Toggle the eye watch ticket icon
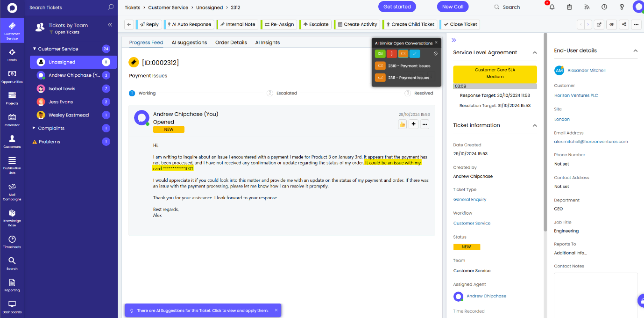The image size is (644, 318). click(x=611, y=24)
